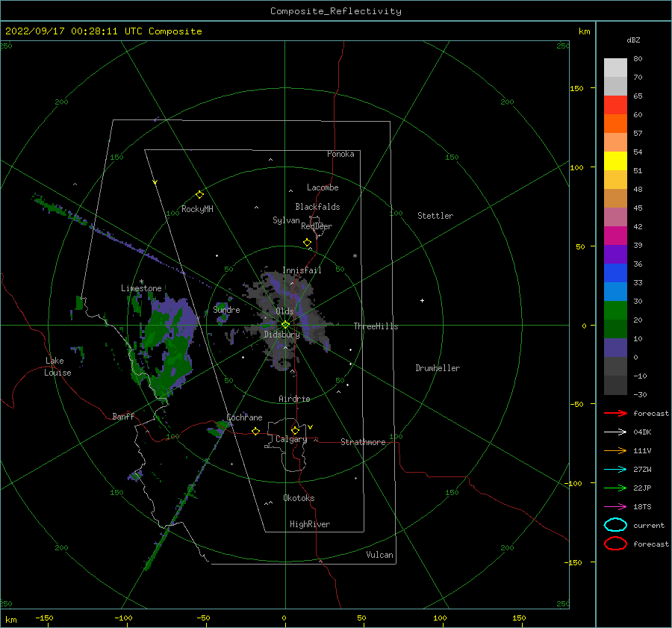Click the yellow diamond marker near RockyMH
Viewport: 672px width, 628px height.
(199, 195)
